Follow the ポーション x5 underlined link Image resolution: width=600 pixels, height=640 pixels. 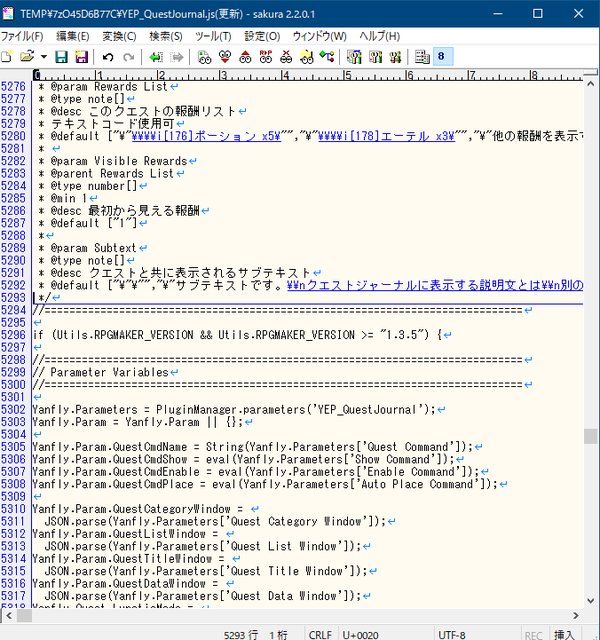(x=207, y=136)
